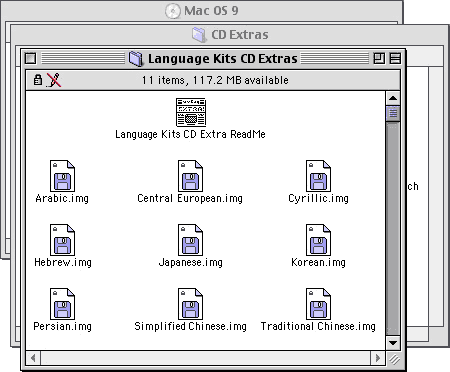
Task: Click the horizontal scrollbar left arrow
Action: (33, 358)
